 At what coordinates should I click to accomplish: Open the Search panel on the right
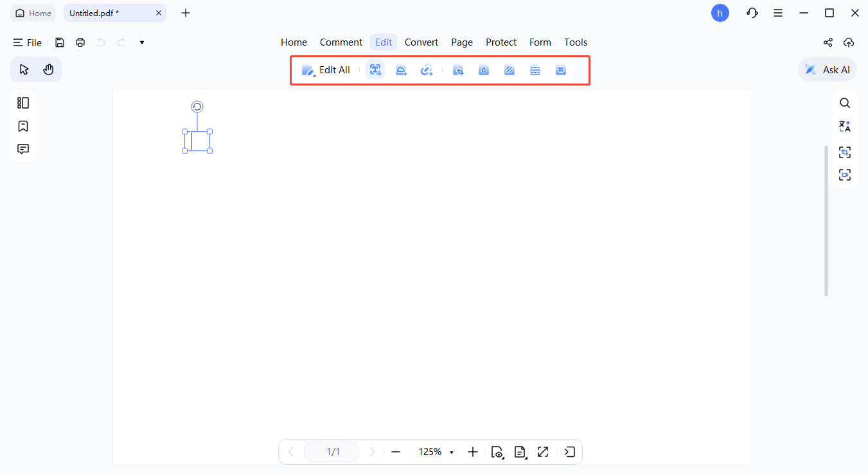click(844, 103)
